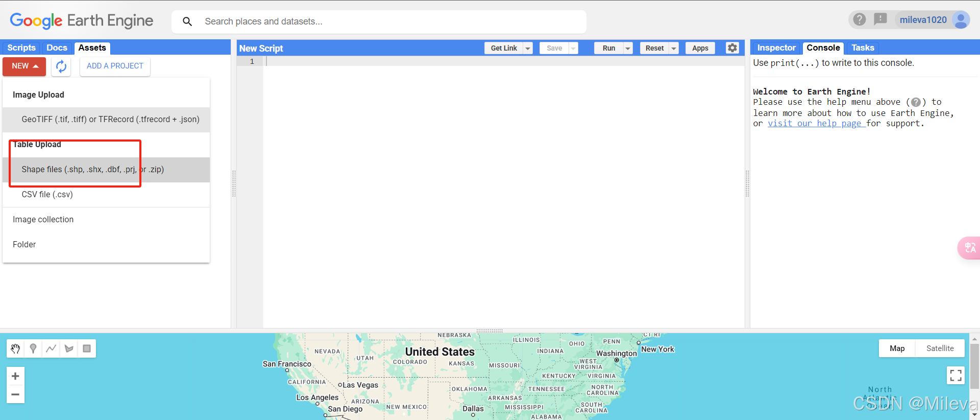980x420 pixels.
Task: Switch to the Docs tab
Action: click(x=57, y=48)
